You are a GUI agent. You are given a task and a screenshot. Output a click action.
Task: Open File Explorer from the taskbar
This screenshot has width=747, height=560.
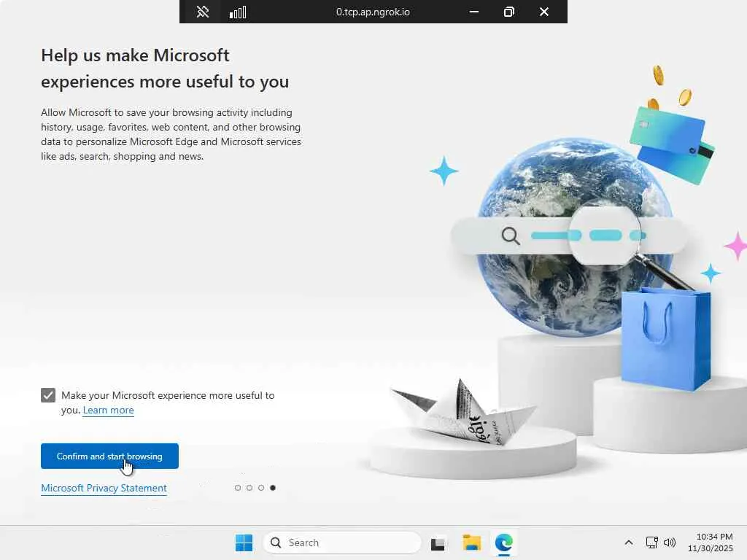coord(472,542)
